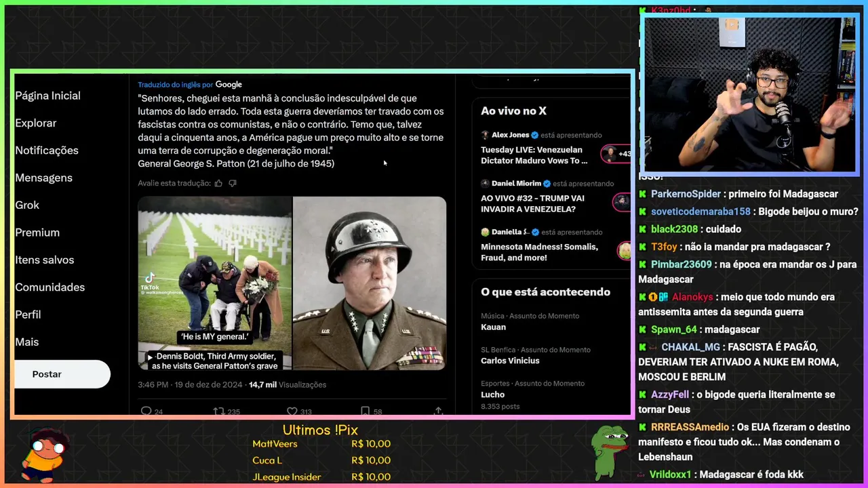868x488 pixels.
Task: Click the cartoon character avatar at bottom left
Action: point(45,453)
